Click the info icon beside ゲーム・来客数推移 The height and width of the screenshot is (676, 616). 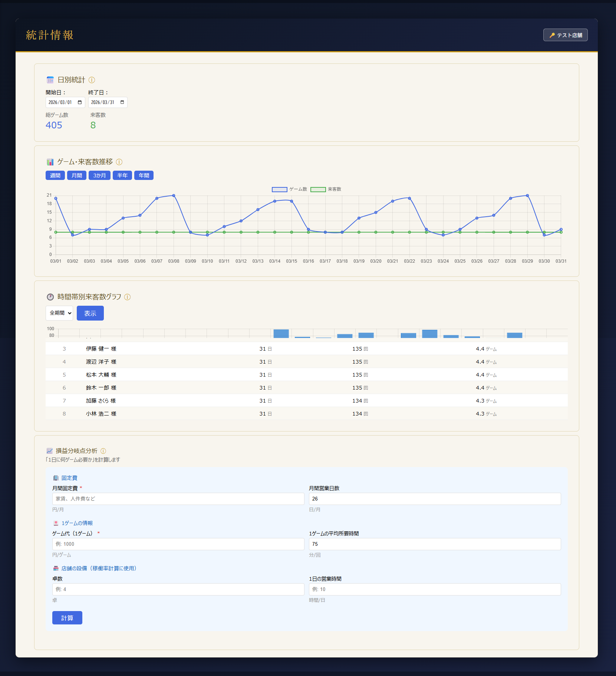(x=119, y=162)
